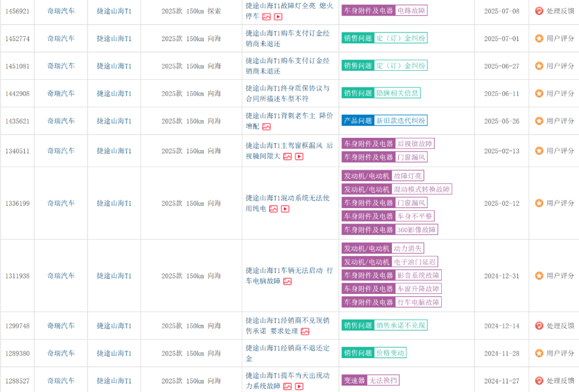Play video icon for 故障灯全亮 熄火停车 complaint
This screenshot has height=392, width=579.
(x=278, y=17)
